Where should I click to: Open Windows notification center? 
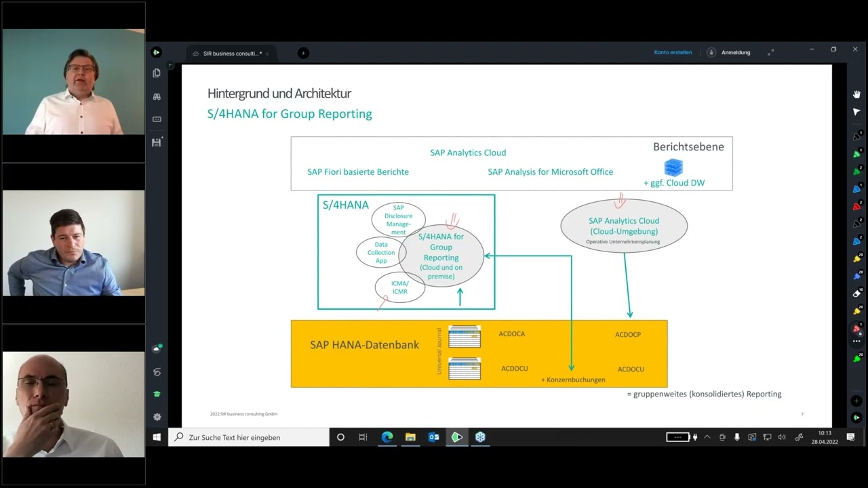coord(850,437)
